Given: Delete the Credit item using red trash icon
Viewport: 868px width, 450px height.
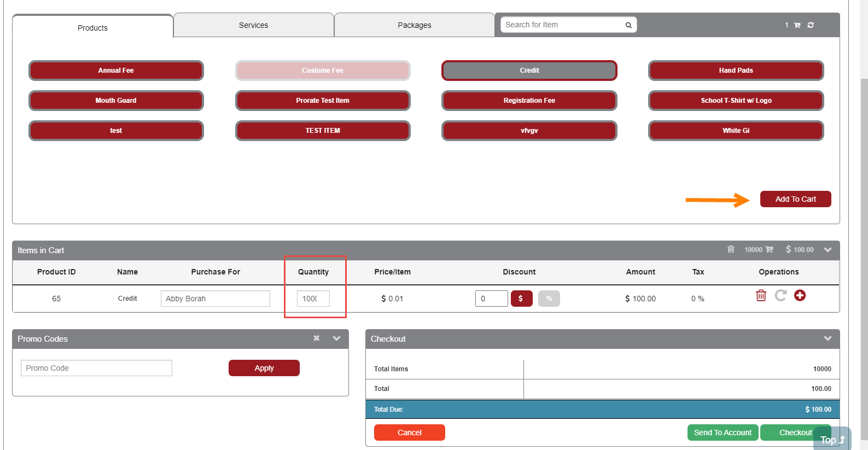Looking at the screenshot, I should pyautogui.click(x=761, y=296).
